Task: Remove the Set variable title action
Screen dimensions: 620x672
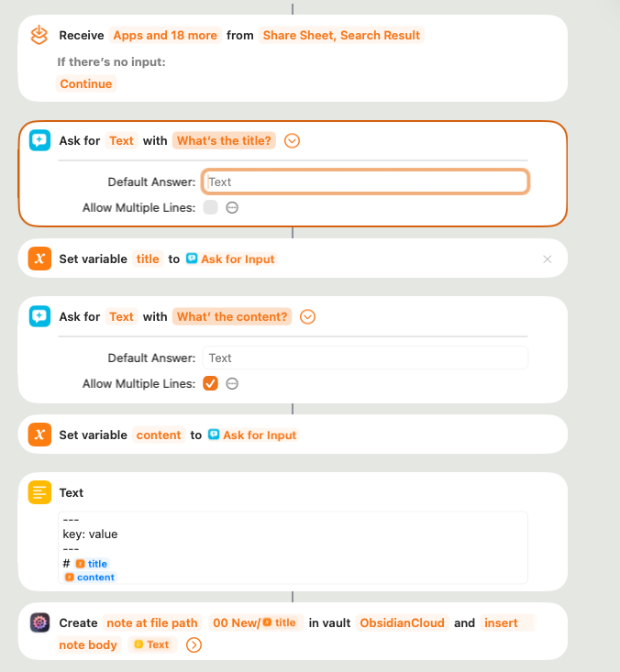Action: point(548,259)
